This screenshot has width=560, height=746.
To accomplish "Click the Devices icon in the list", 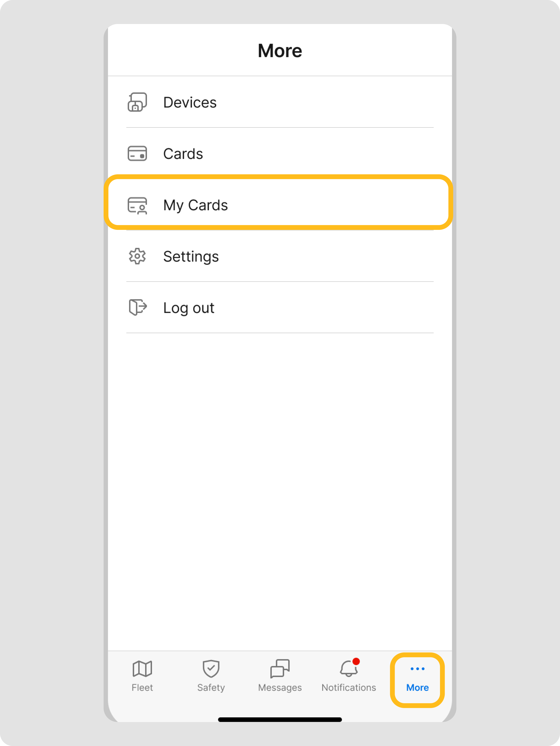I will pyautogui.click(x=137, y=102).
